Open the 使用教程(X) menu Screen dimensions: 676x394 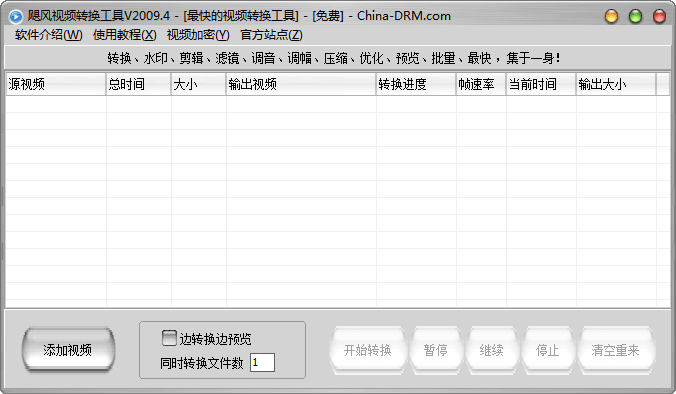125,35
